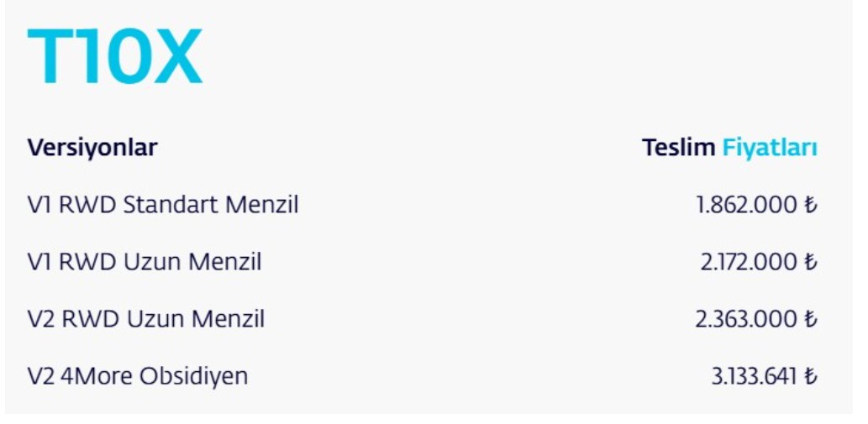Screen dimensions: 868x424
Task: Click the word Obsidiyen
Action: [x=195, y=376]
